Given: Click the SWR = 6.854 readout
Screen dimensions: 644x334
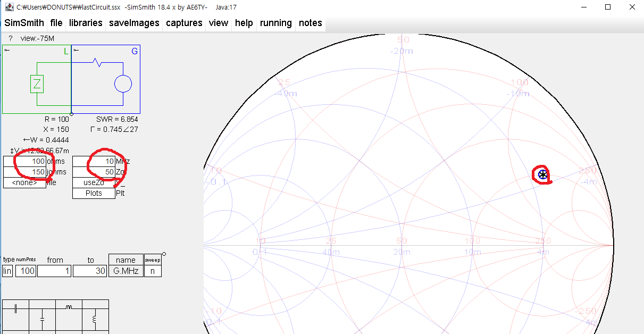Looking at the screenshot, I should click(118, 119).
